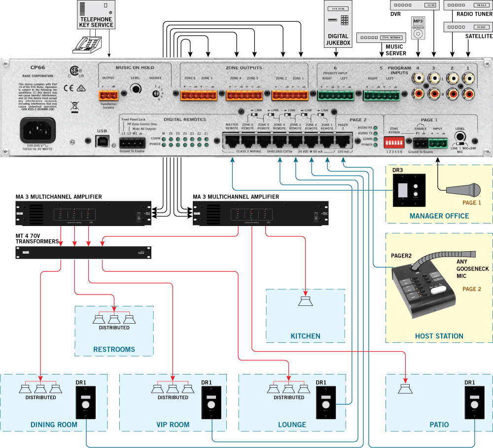
Task: Select the DVR device
Action: point(415,5)
